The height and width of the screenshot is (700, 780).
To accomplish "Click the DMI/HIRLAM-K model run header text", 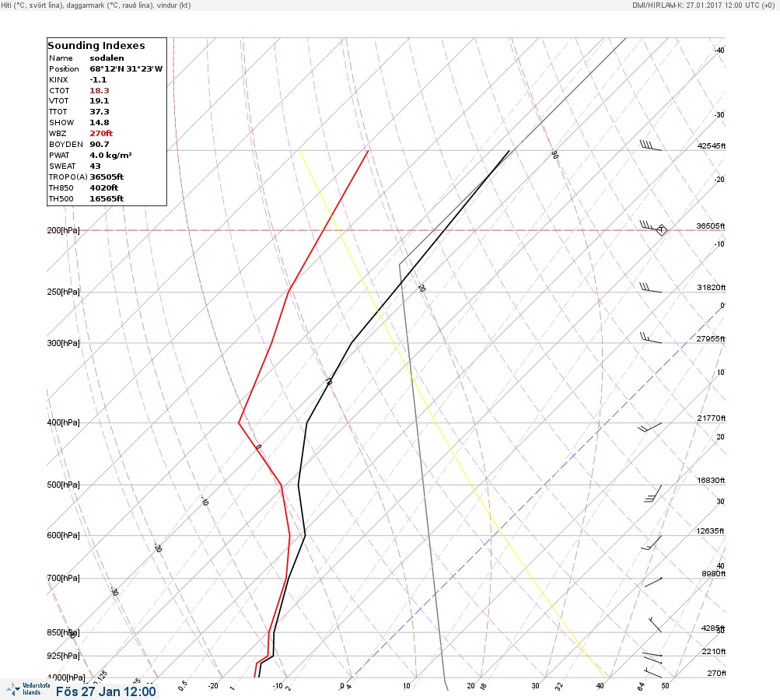I will pyautogui.click(x=703, y=5).
